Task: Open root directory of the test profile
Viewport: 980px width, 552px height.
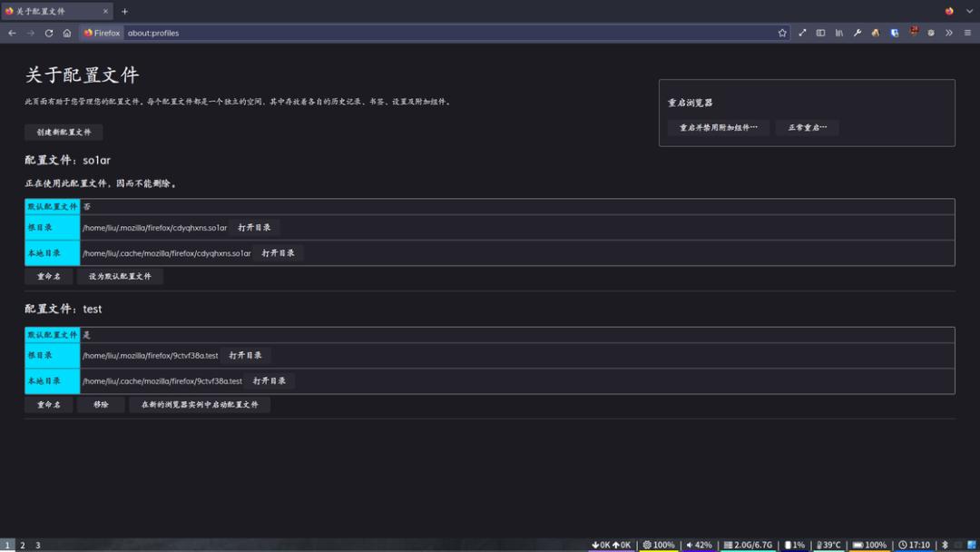Action: pos(245,355)
